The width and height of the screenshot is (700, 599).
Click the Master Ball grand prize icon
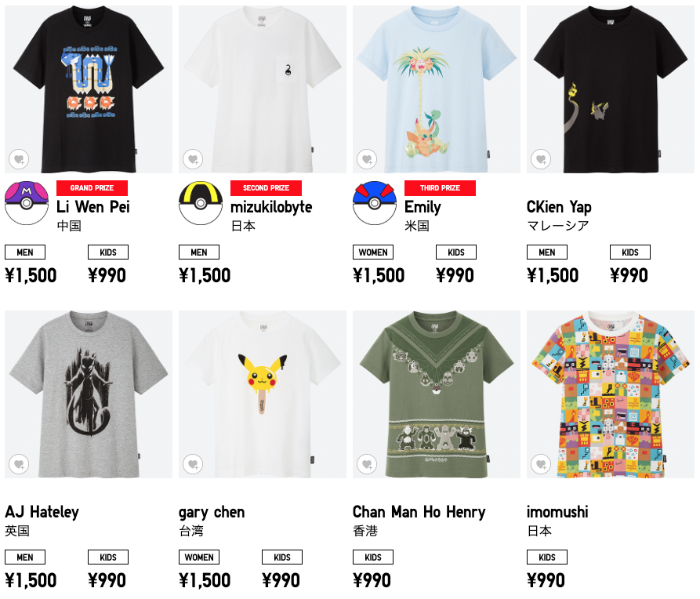pos(27,203)
